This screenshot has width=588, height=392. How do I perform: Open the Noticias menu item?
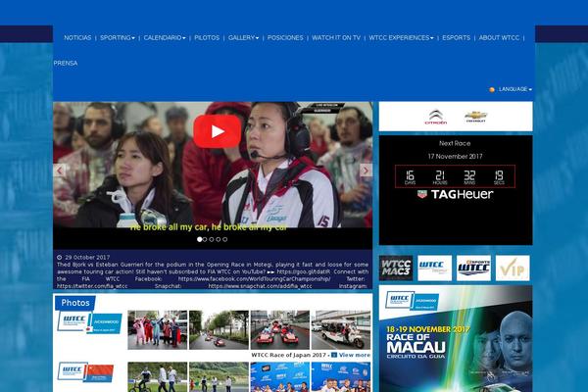[x=77, y=38]
